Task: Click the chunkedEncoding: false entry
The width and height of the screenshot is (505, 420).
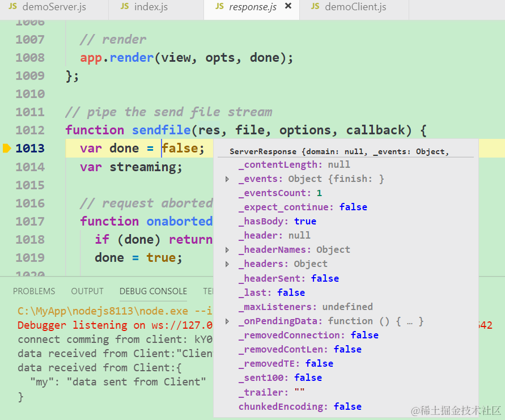Action: click(x=300, y=406)
